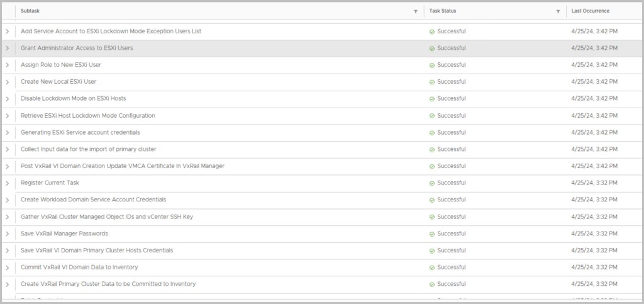This screenshot has width=644, height=304.
Task: Expand Add Service Account to ESXi Lockdown row
Action: (x=8, y=31)
